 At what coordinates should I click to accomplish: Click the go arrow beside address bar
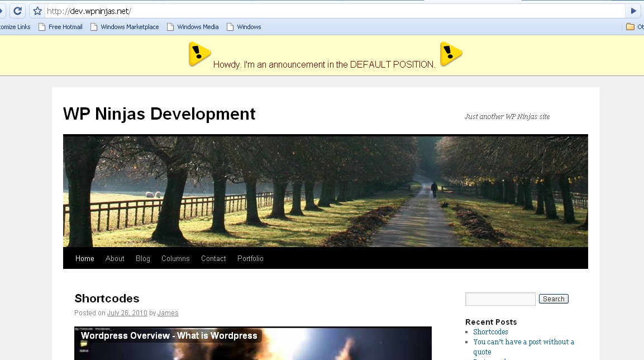coord(633,11)
